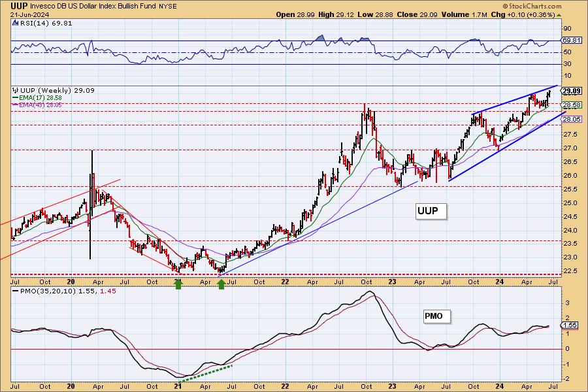Click the green arrow marking the mid-2021 low

point(221,284)
